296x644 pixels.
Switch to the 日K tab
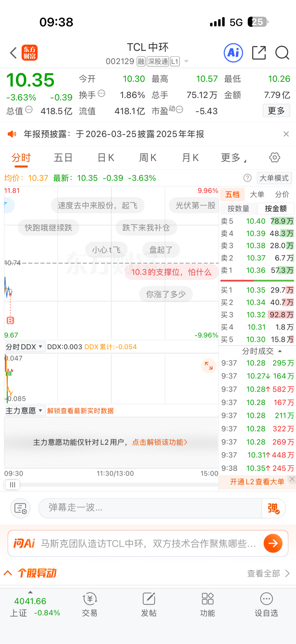coord(106,158)
